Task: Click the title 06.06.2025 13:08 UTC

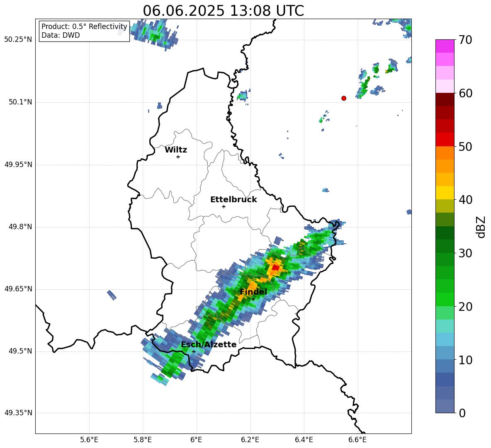Action: tap(223, 11)
